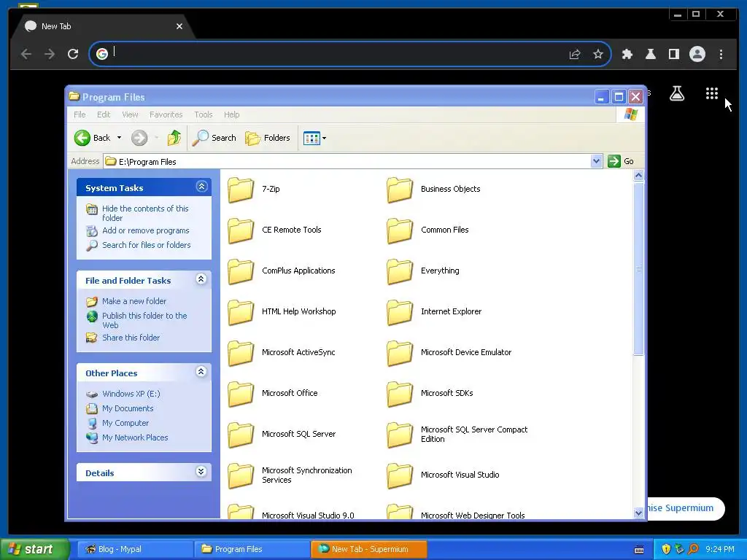Click the Up folder icon in toolbar
The width and height of the screenshot is (747, 560).
[174, 138]
